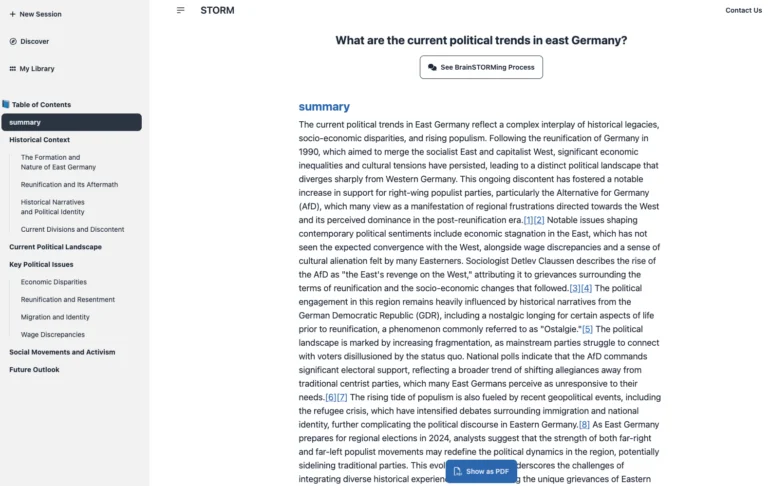Navigate to Future Outlook section
The image size is (770, 486).
point(34,370)
